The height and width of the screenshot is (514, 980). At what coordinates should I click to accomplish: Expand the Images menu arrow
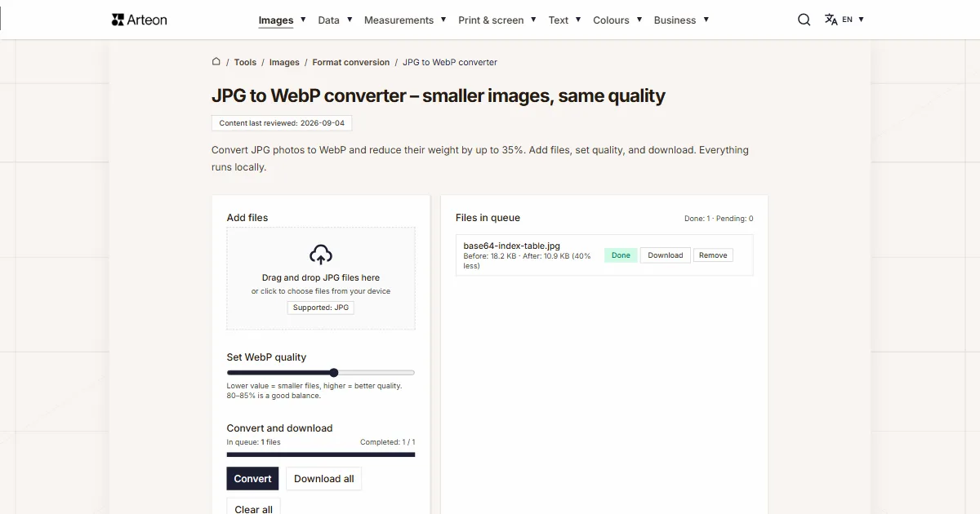[303, 19]
